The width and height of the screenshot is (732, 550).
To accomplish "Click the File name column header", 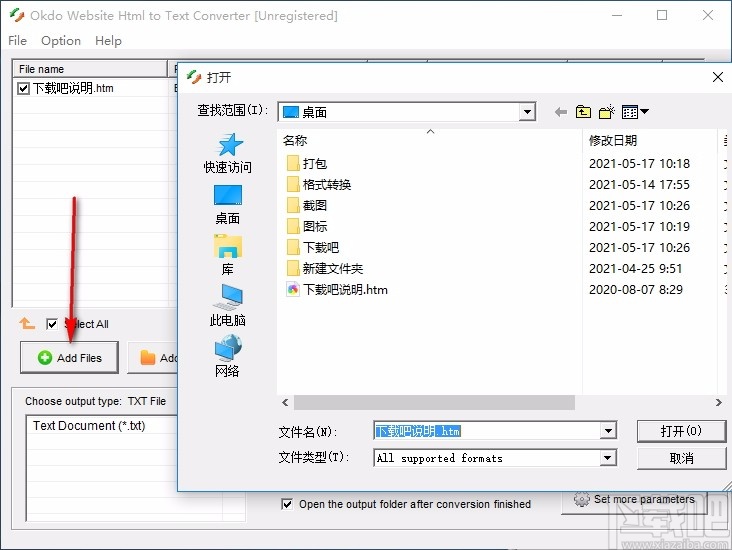I will (90, 69).
